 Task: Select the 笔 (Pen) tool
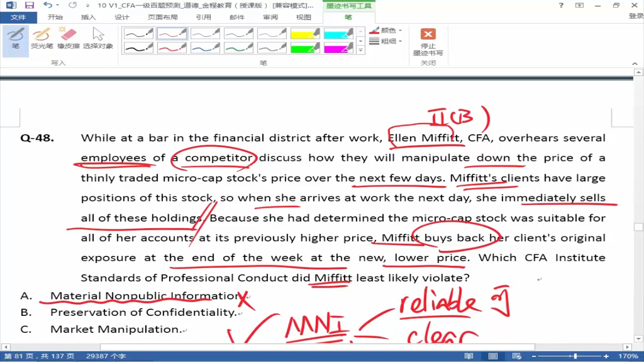(x=15, y=40)
